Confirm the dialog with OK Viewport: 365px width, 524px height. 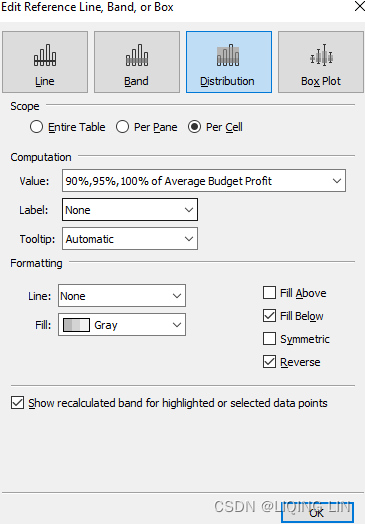tap(317, 513)
